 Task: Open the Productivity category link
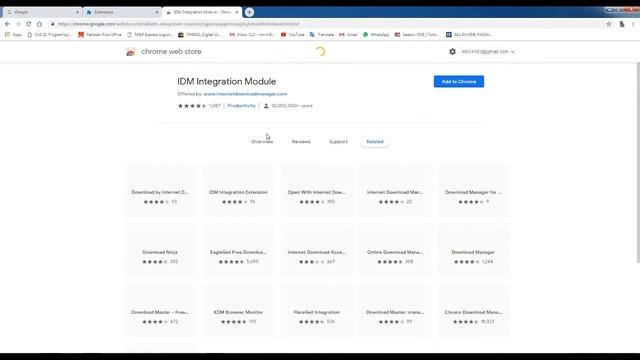click(x=242, y=106)
